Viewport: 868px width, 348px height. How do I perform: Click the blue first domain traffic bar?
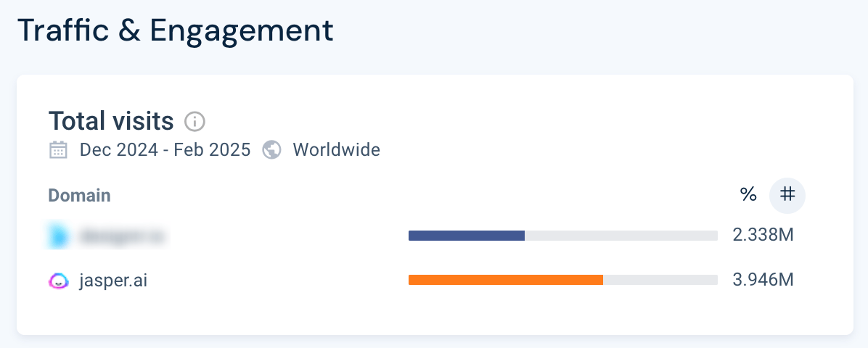click(467, 236)
